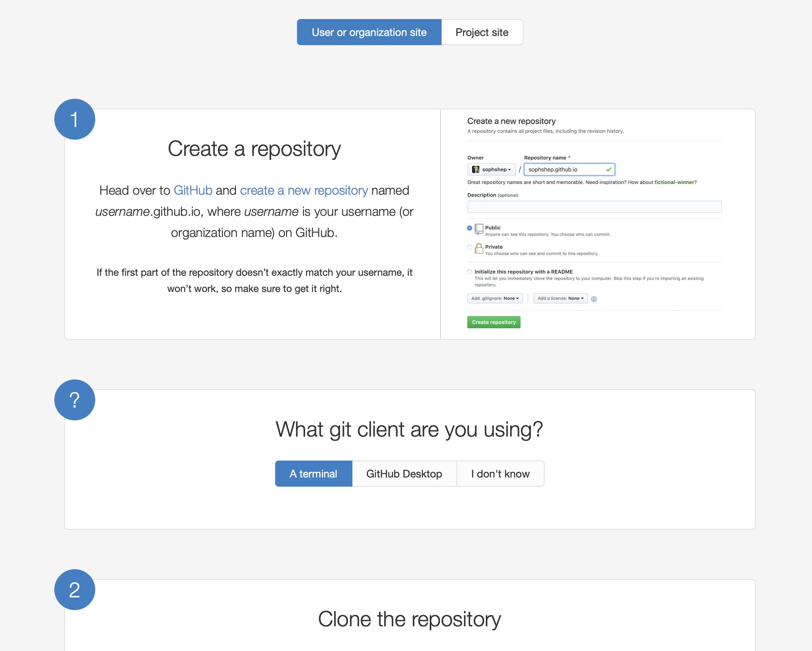This screenshot has width=812, height=651.
Task: Click the license info icon
Action: (594, 299)
